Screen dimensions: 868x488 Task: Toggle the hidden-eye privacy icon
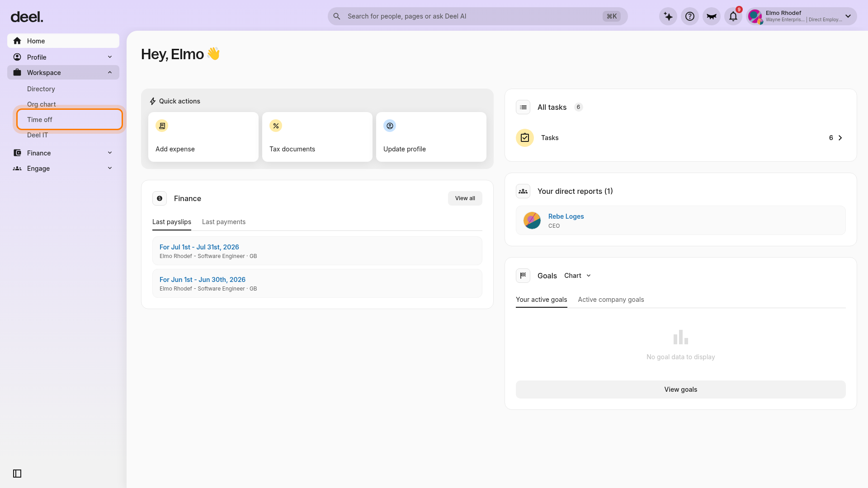point(712,16)
